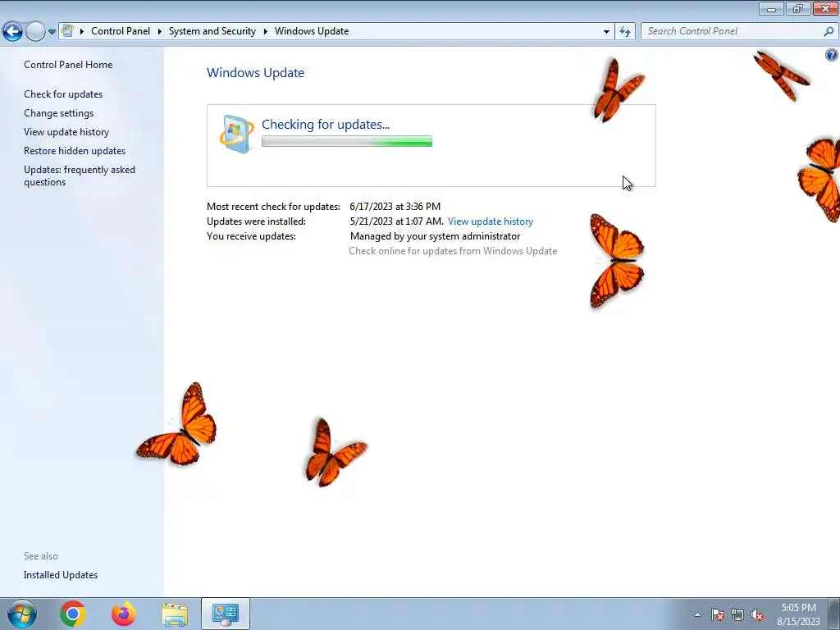
Task: Launch Google Chrome from taskbar
Action: pyautogui.click(x=73, y=614)
